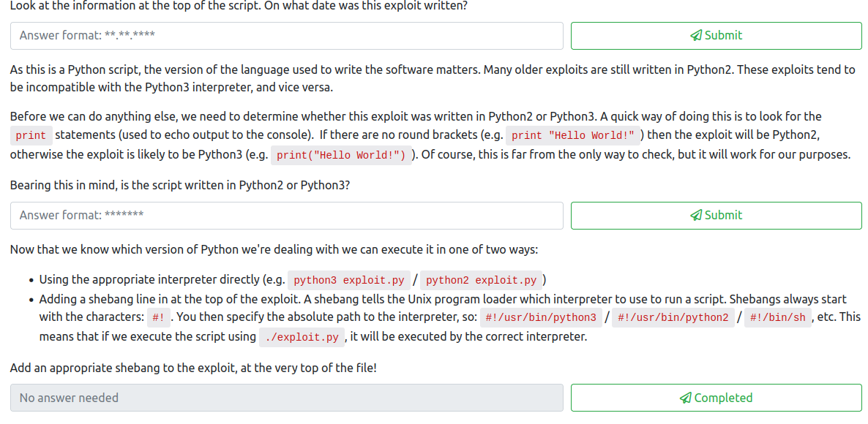The height and width of the screenshot is (424, 868).
Task: Click the paper plane icon on second Submit
Action: [696, 216]
